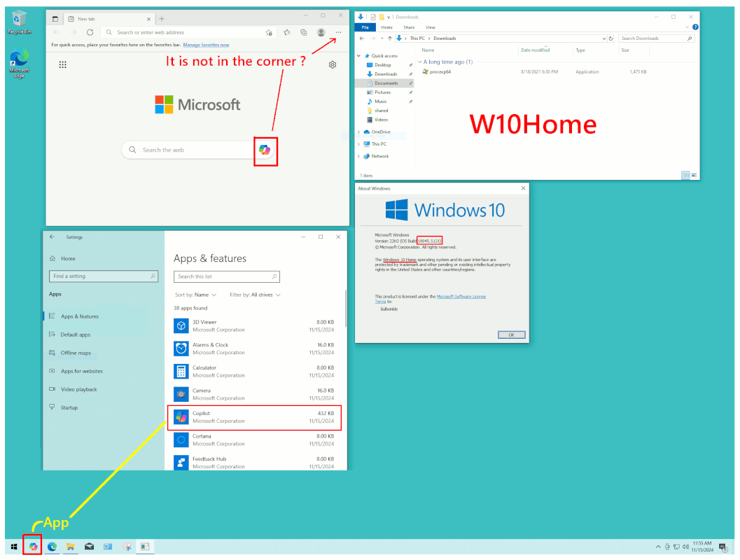Viewport: 740px width, 560px height.
Task: Click Explorer up-one-level arrow
Action: [x=390, y=38]
